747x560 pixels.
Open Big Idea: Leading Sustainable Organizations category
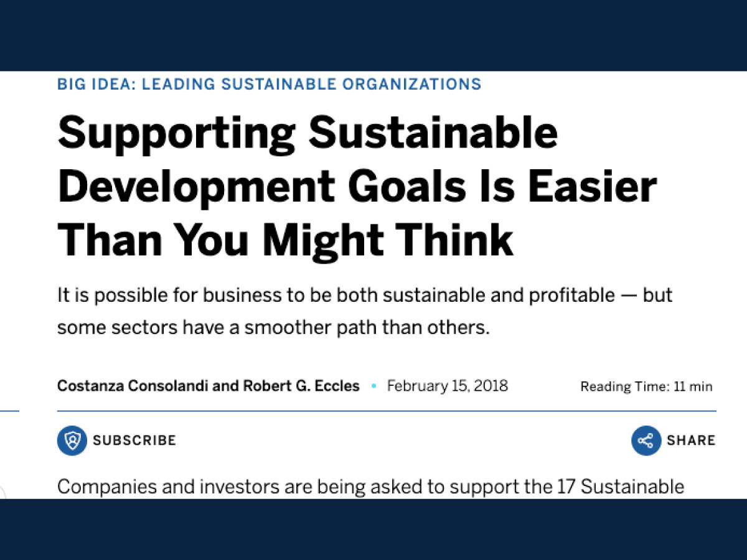click(269, 84)
